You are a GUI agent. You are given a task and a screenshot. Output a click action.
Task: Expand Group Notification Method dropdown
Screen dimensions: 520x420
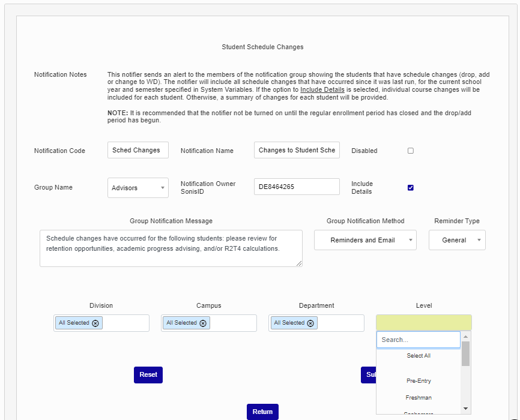point(365,240)
